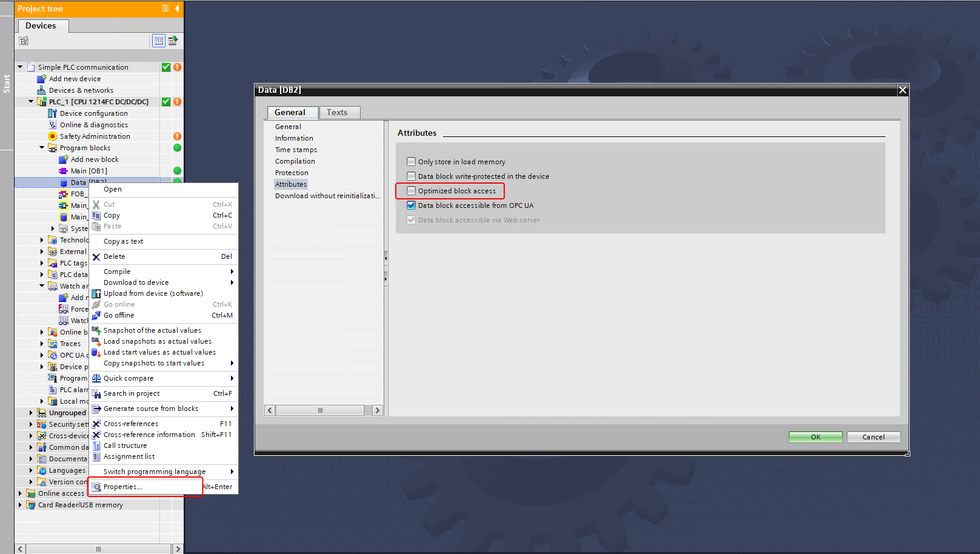This screenshot has width=980, height=554.
Task: Click Online & diagnostics icon
Action: tap(52, 125)
